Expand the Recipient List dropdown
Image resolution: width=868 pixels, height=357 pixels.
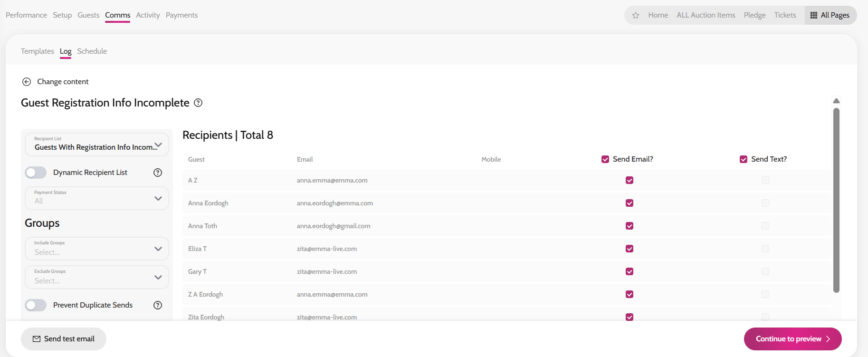point(97,145)
